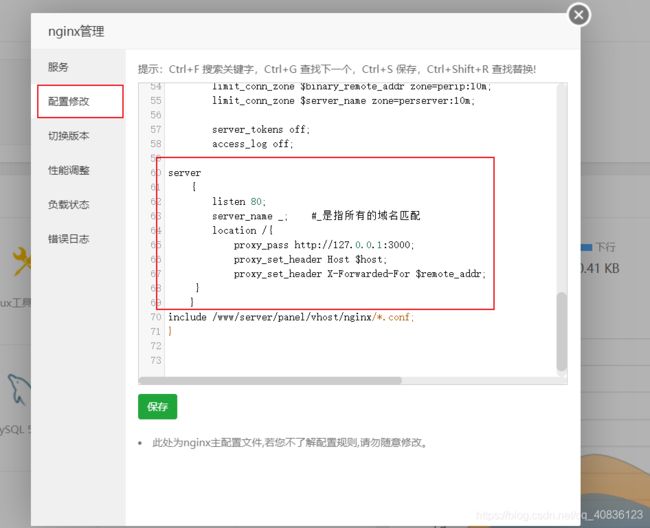Click the editor horizontal scrollbar thumb
The height and width of the screenshot is (528, 650).
click(x=270, y=380)
